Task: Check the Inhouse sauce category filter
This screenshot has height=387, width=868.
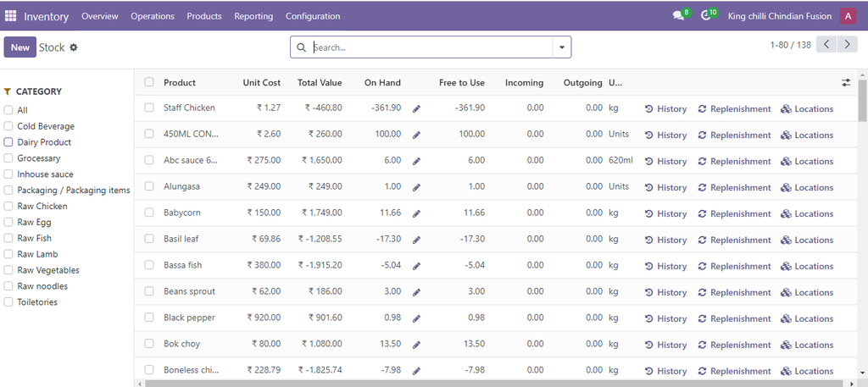Action: 8,174
